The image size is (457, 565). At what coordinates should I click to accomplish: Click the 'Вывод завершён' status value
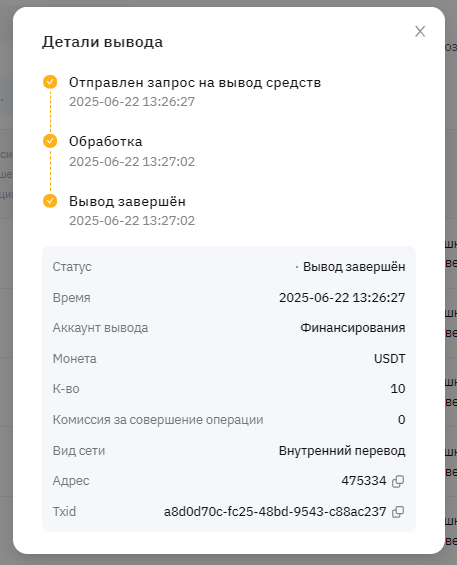click(354, 267)
